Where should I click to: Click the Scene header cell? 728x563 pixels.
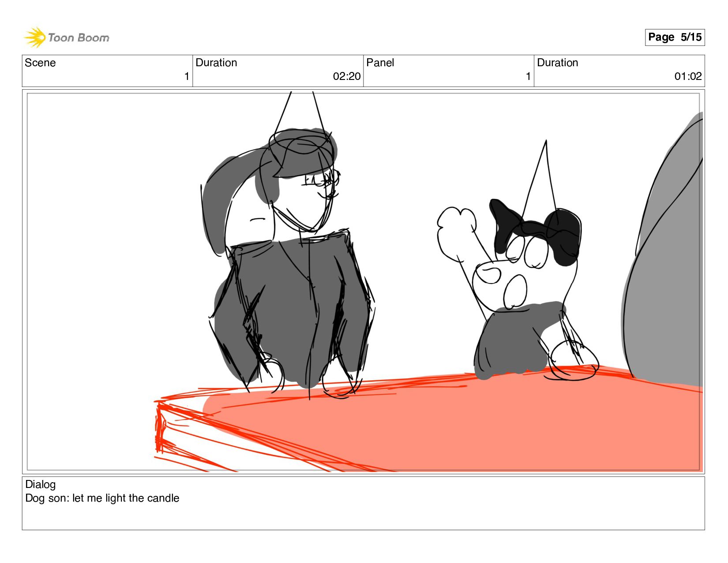pyautogui.click(x=107, y=71)
